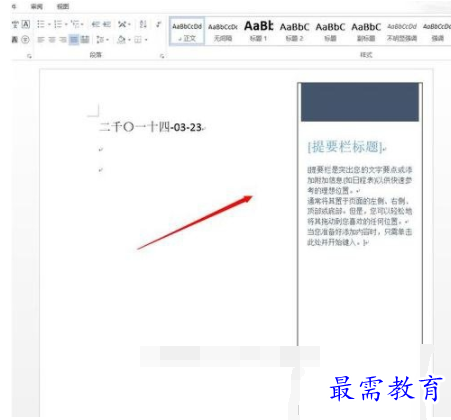
Task: Click the shading paint bucket icon
Action: 122,40
